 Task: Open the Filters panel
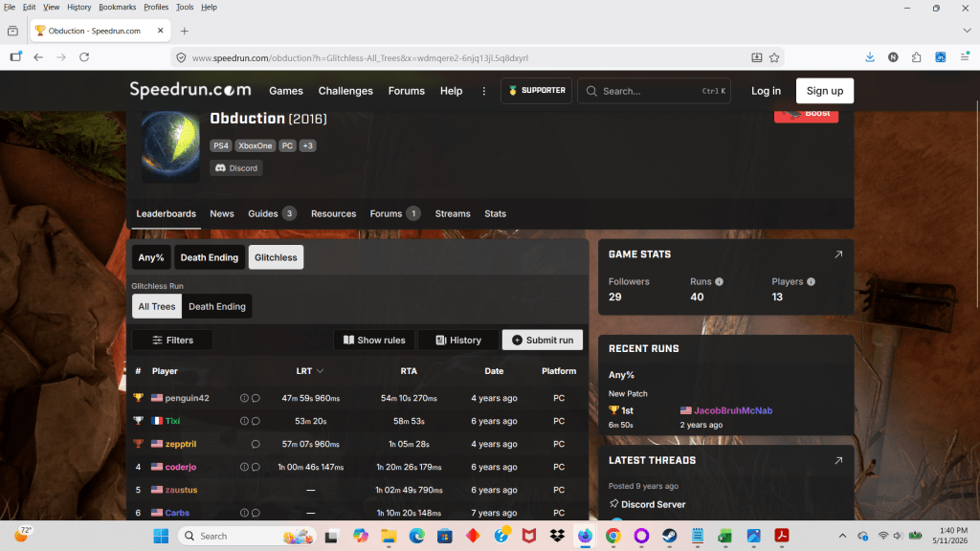172,341
